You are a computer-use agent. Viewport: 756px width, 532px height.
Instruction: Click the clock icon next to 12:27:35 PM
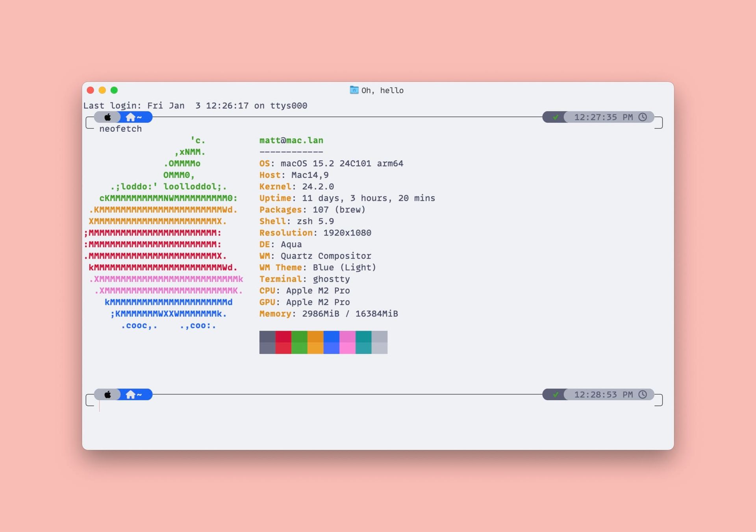pos(643,117)
